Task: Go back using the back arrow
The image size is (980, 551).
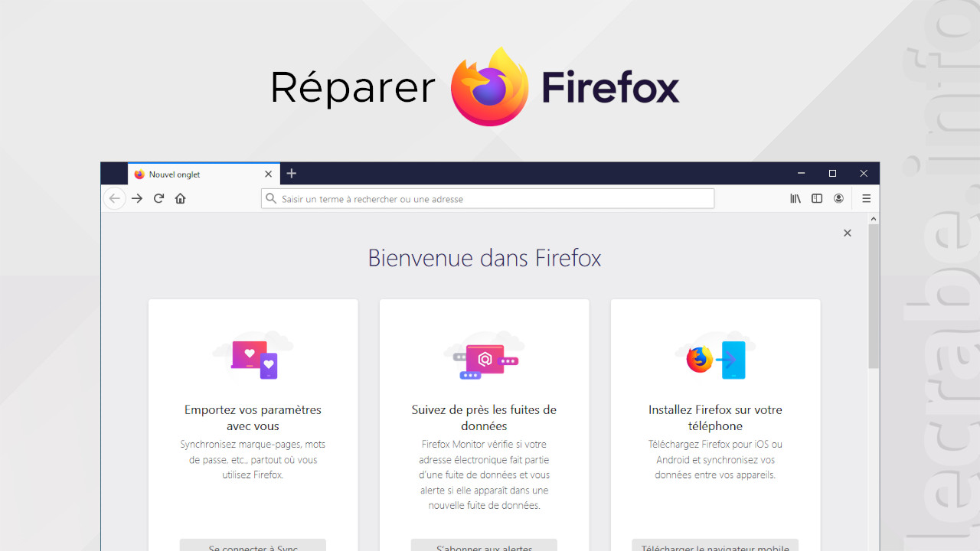Action: point(114,199)
